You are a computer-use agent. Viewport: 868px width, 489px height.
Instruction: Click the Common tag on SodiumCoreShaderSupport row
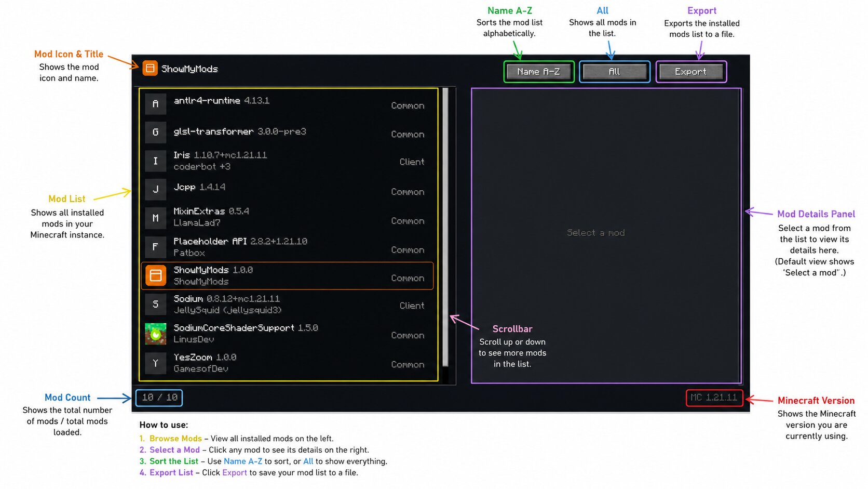(x=408, y=336)
